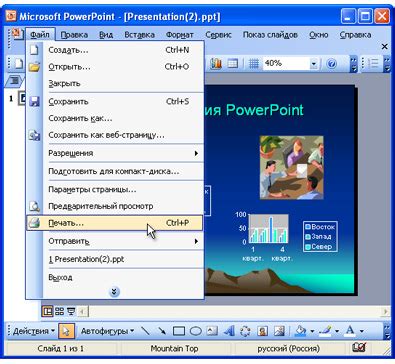Click the floppy-disk icon beside Сохранить

[34, 101]
